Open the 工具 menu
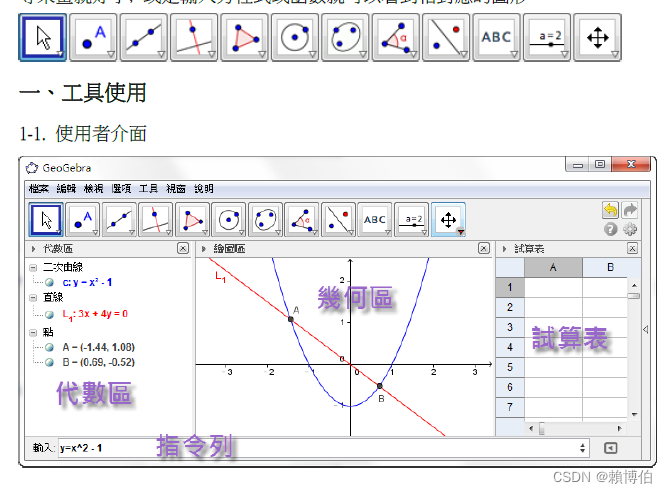Screen dimensions: 667x494 148,188
